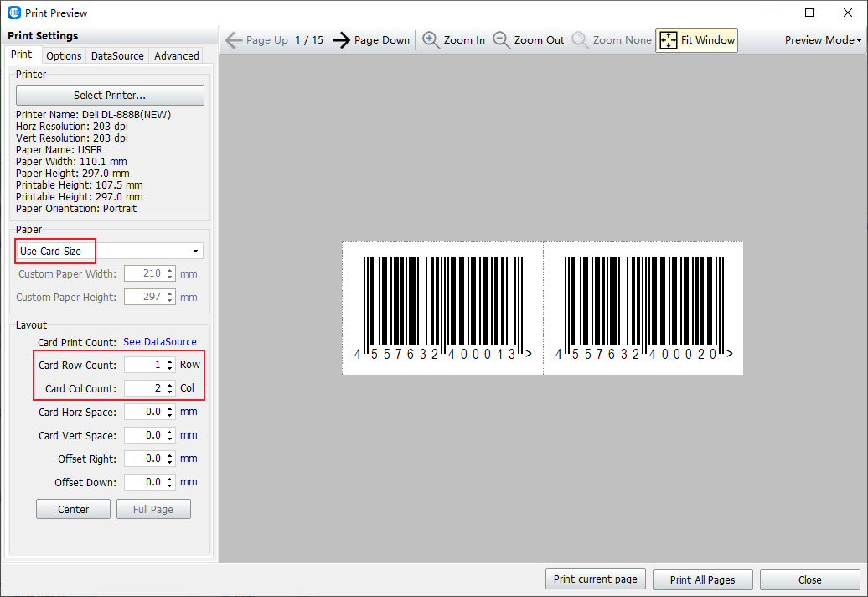
Task: Click the Select Printer button
Action: click(x=110, y=96)
